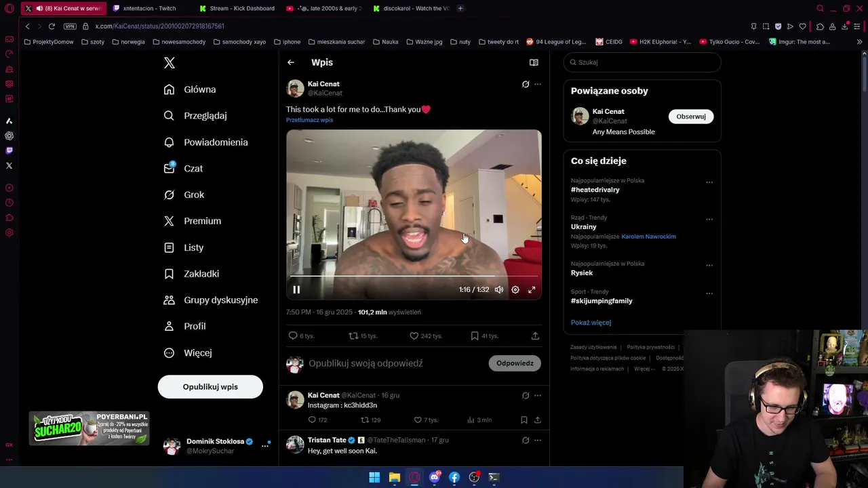The height and width of the screenshot is (488, 868).
Task: Expand Więcej menu in sidebar
Action: [188, 353]
